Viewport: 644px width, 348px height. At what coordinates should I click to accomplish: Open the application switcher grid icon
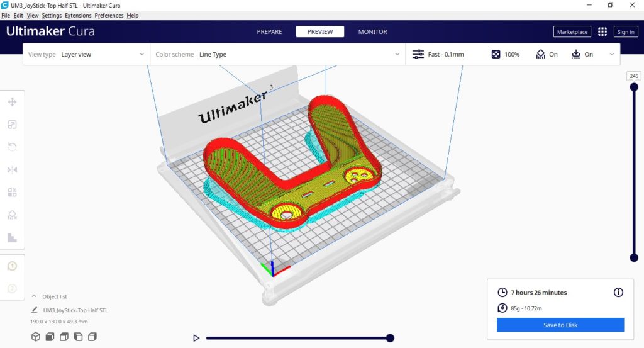(602, 32)
